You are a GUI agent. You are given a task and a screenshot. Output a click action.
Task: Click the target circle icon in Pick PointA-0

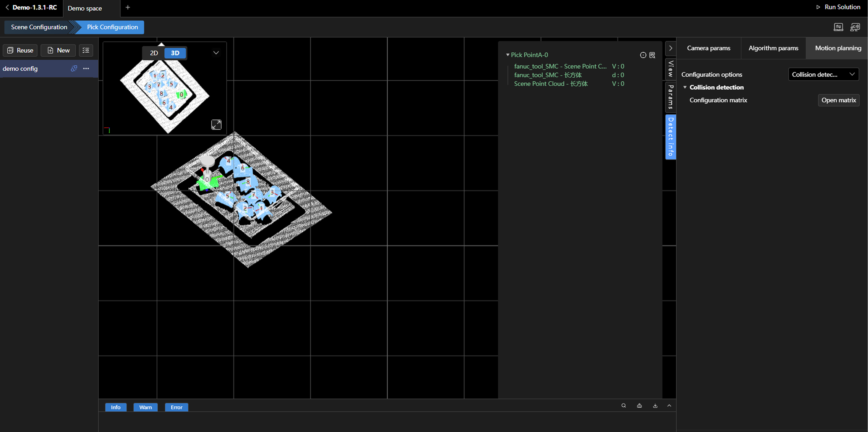(643, 55)
